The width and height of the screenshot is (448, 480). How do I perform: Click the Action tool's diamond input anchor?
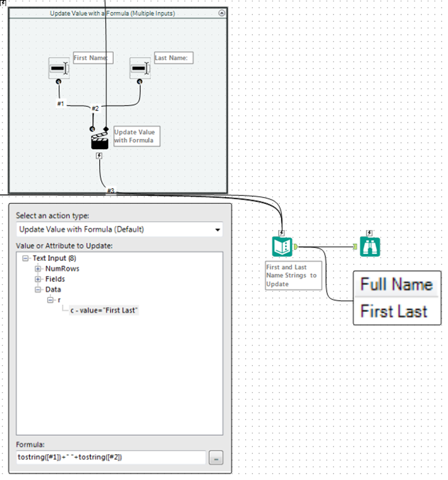click(x=106, y=129)
